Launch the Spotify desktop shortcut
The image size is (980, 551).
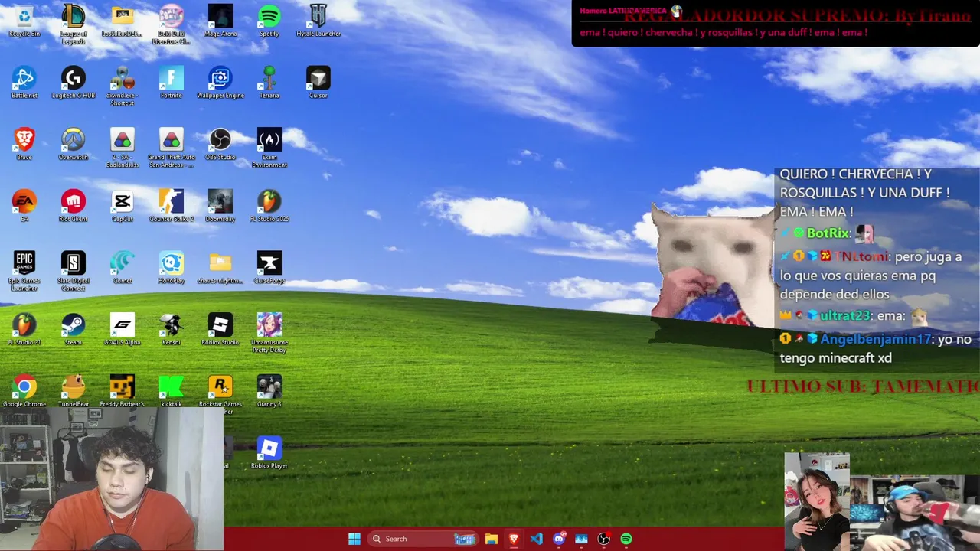click(269, 21)
